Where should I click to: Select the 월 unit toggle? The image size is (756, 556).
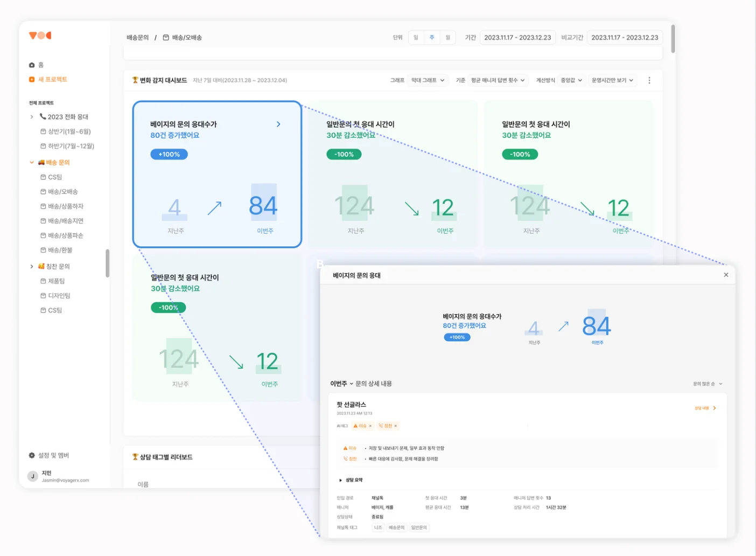[447, 38]
